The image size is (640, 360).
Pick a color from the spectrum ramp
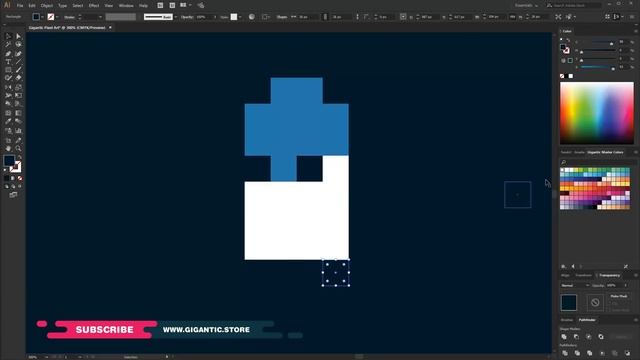click(597, 113)
